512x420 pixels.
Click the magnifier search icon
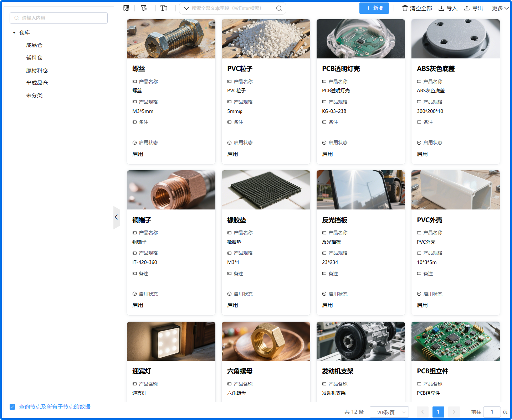279,8
